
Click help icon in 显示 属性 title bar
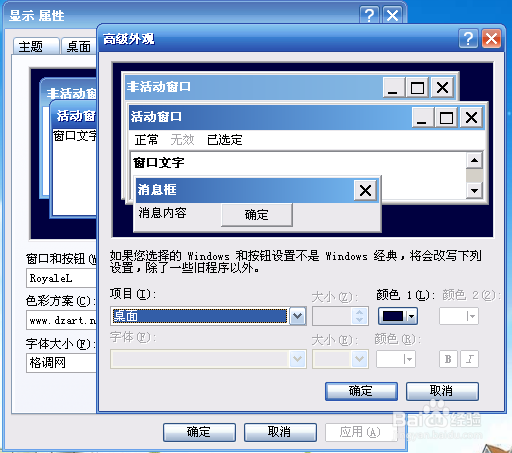(x=369, y=15)
